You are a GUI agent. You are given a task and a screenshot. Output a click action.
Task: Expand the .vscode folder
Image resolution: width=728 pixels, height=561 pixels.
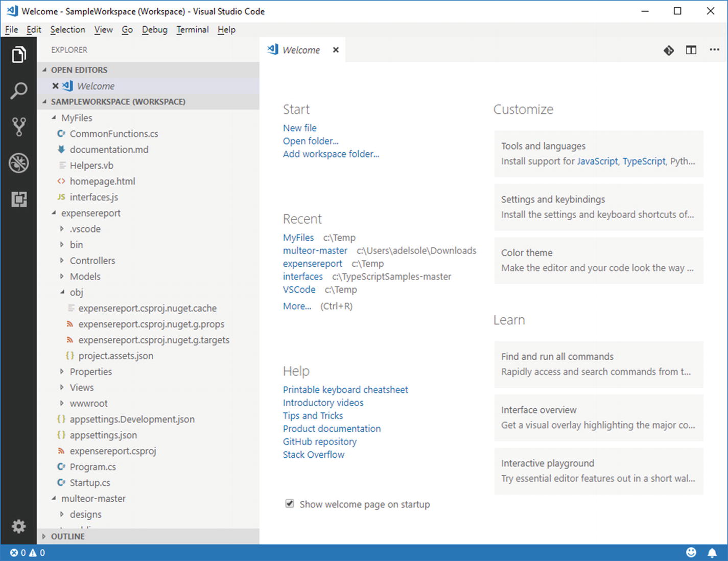pyautogui.click(x=62, y=229)
